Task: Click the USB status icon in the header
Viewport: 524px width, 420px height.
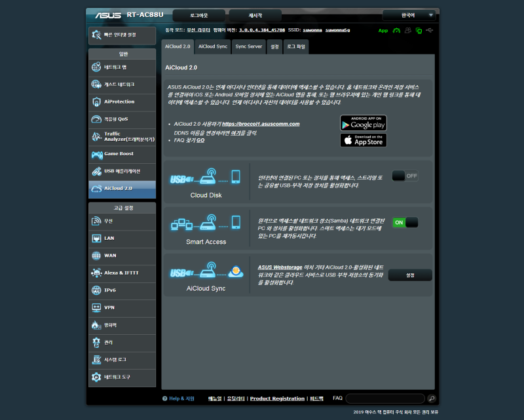Action: 430,30
